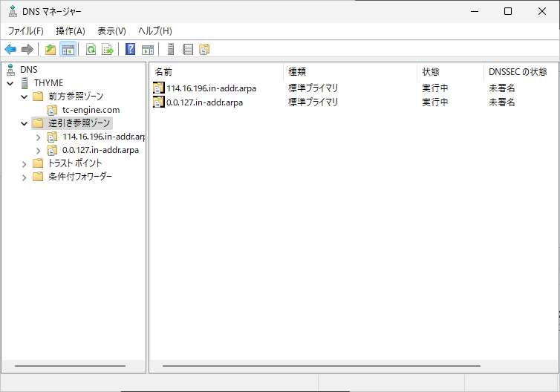560x392 pixels.
Task: Click 実行中 in the 114.16.196 row
Action: pos(435,88)
